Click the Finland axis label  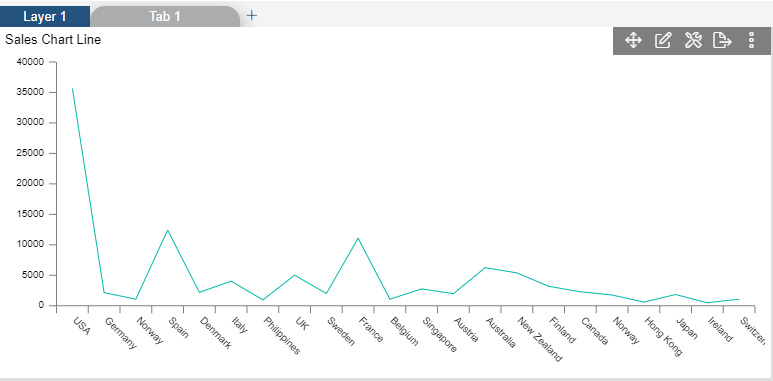tap(562, 330)
